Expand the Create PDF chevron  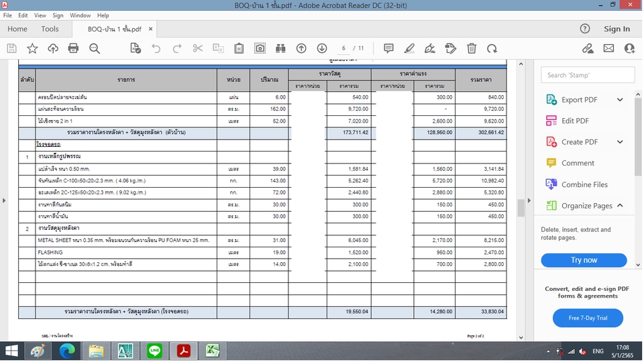(x=620, y=142)
